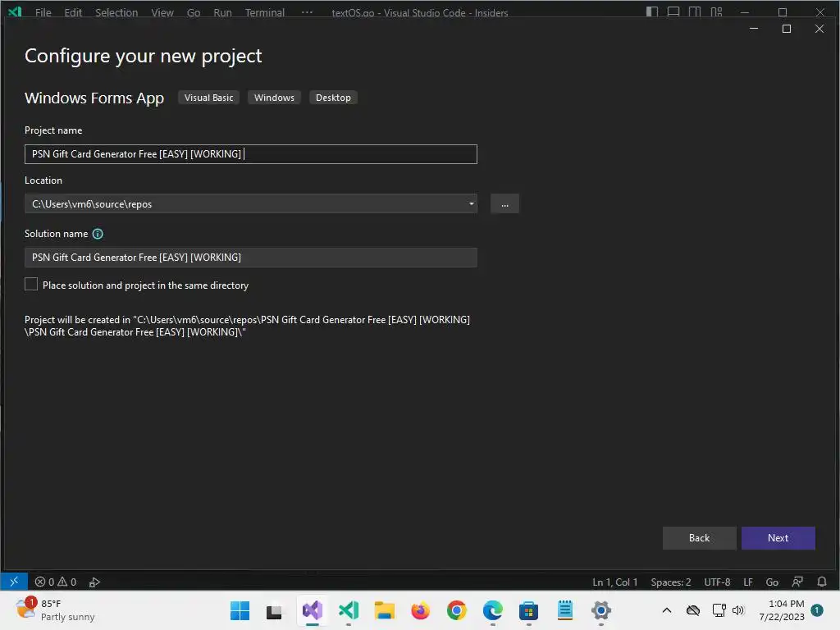Click in the Project name field

pyautogui.click(x=251, y=154)
